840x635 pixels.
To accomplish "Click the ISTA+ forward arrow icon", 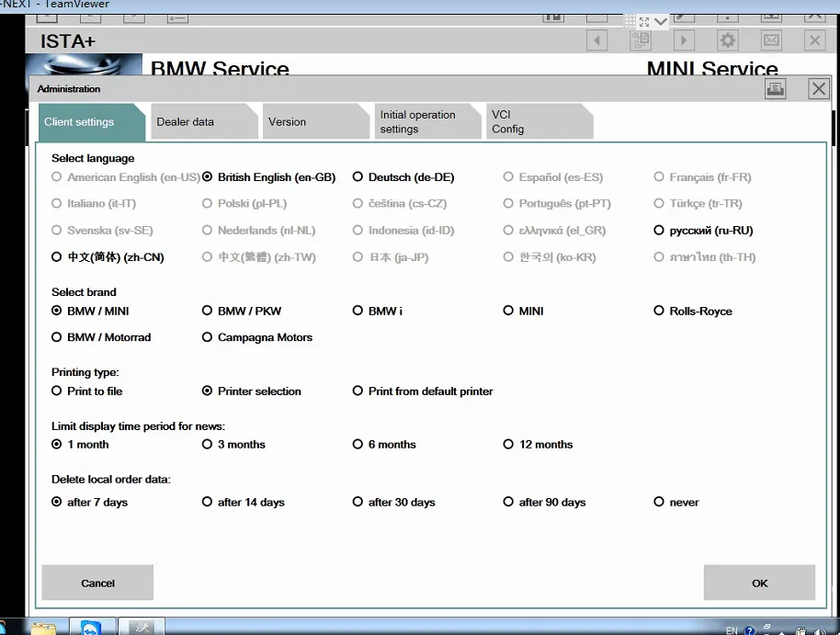I will pyautogui.click(x=684, y=40).
